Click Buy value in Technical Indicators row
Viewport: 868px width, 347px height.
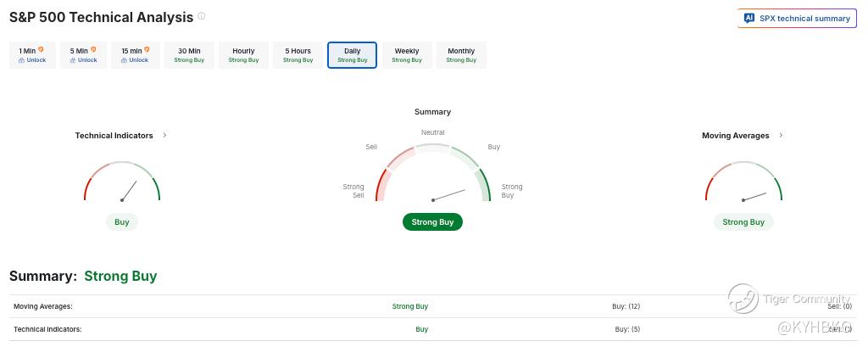tap(422, 329)
